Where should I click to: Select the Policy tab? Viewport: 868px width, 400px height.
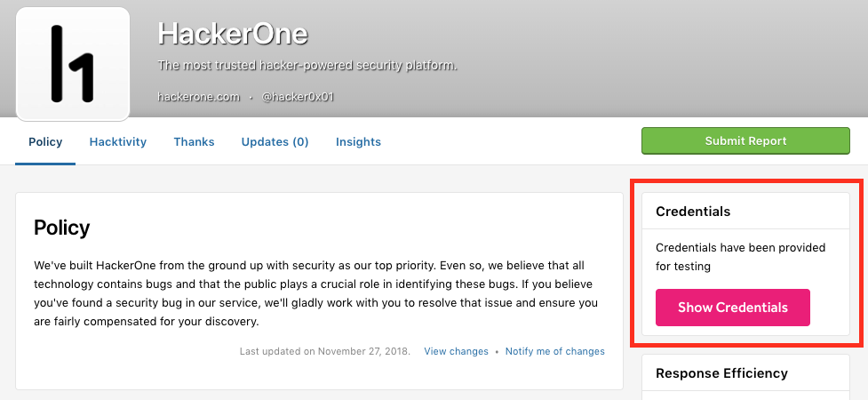(x=45, y=141)
